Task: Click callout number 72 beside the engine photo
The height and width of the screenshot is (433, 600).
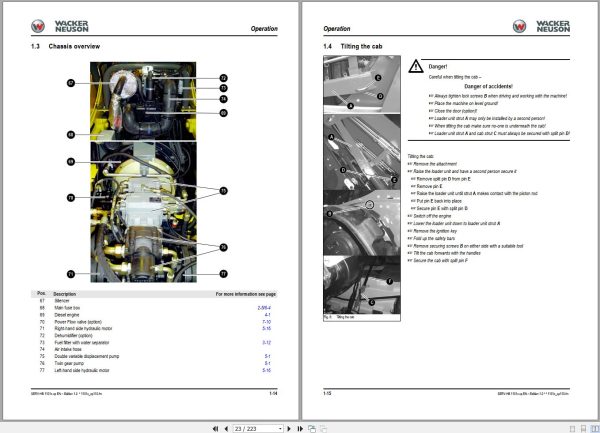Action: [x=223, y=78]
